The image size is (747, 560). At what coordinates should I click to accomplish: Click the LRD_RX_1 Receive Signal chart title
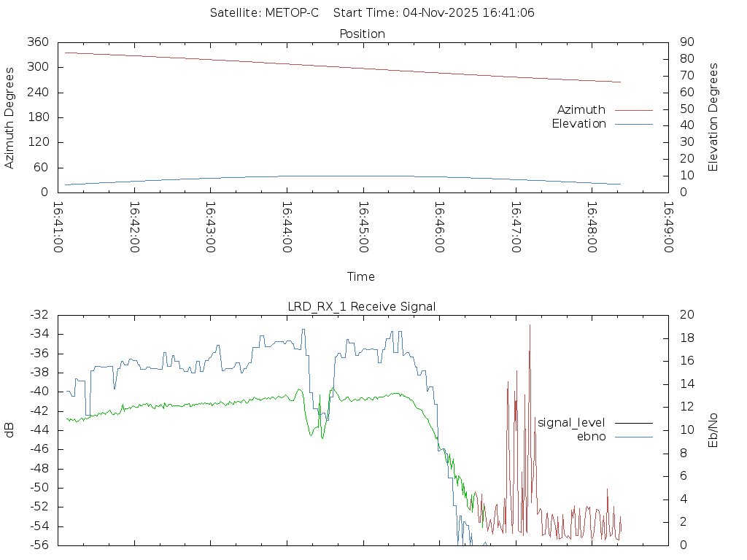tap(362, 307)
